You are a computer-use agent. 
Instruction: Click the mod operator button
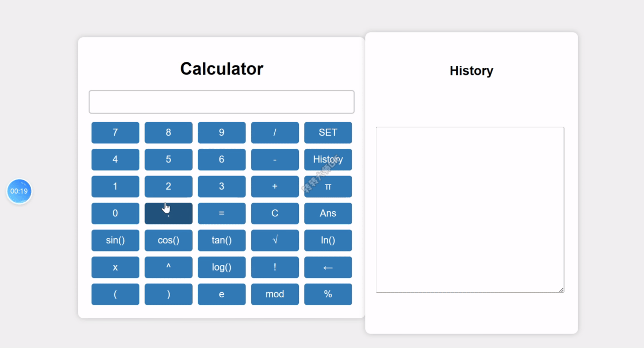(x=275, y=294)
